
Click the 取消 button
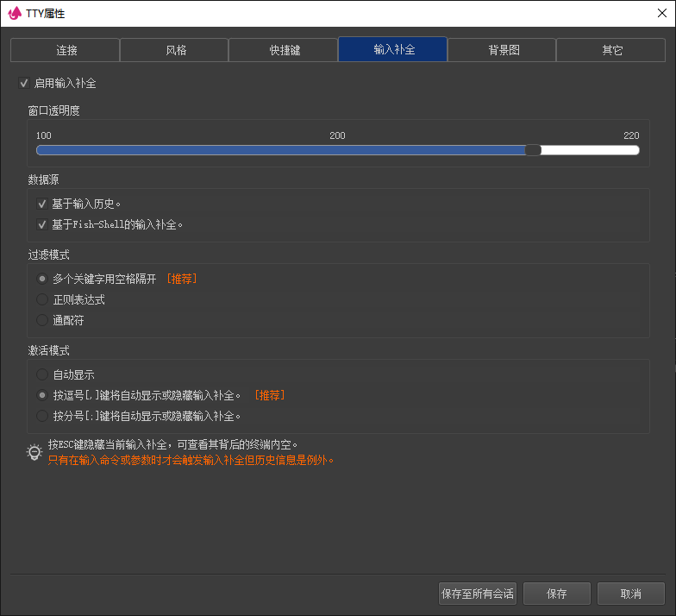tap(630, 594)
